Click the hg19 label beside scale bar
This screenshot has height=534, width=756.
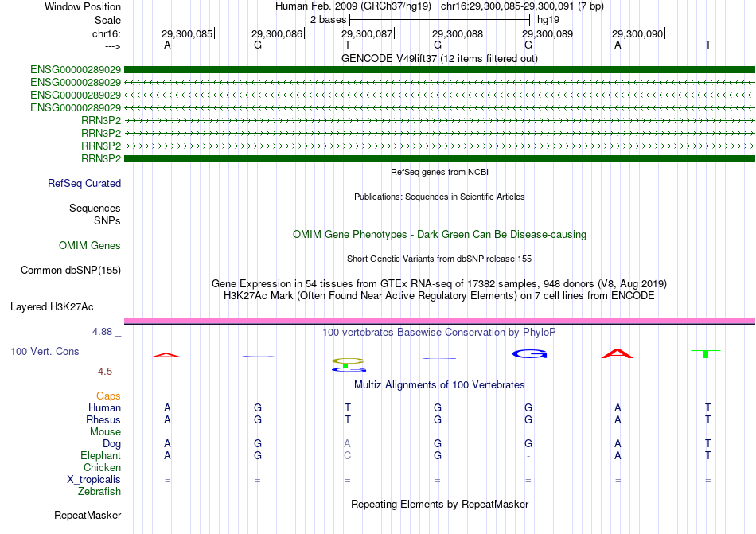(548, 20)
